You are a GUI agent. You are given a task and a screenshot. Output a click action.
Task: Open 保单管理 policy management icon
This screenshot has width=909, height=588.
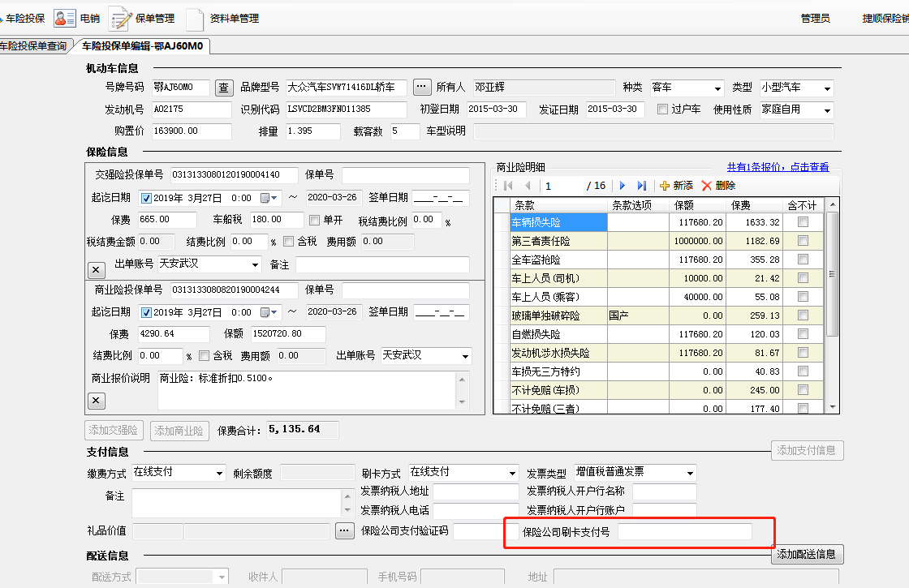pyautogui.click(x=121, y=18)
